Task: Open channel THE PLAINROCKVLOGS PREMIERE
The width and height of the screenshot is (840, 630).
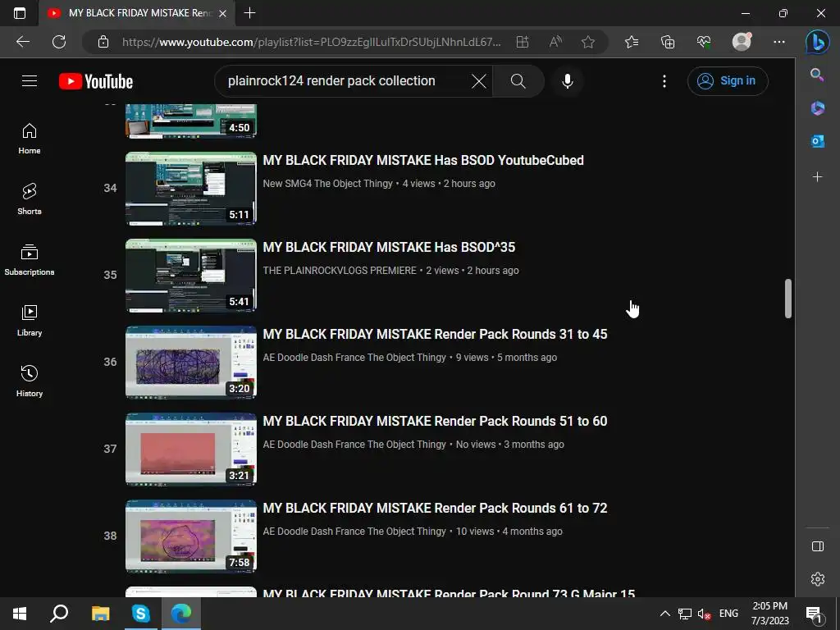Action: tap(340, 271)
